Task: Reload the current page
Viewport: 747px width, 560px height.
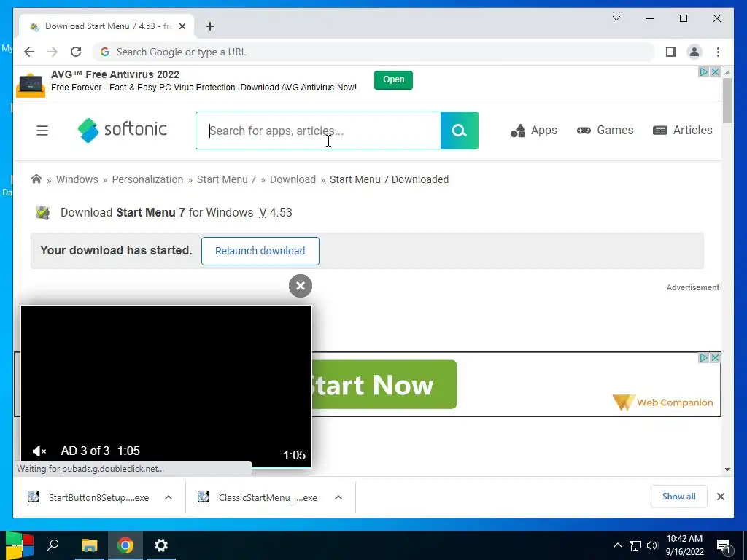Action: coord(76,52)
